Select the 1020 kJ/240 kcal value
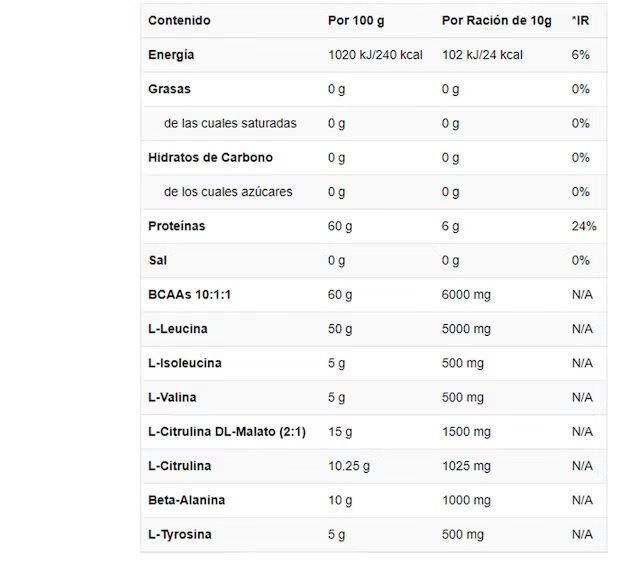 376,55
